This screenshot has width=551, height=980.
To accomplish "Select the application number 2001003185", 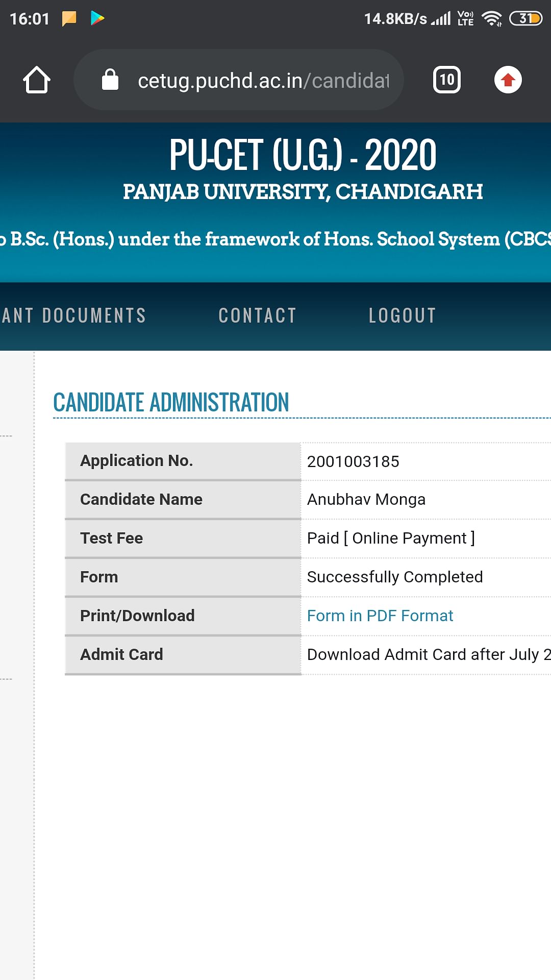I will click(353, 461).
